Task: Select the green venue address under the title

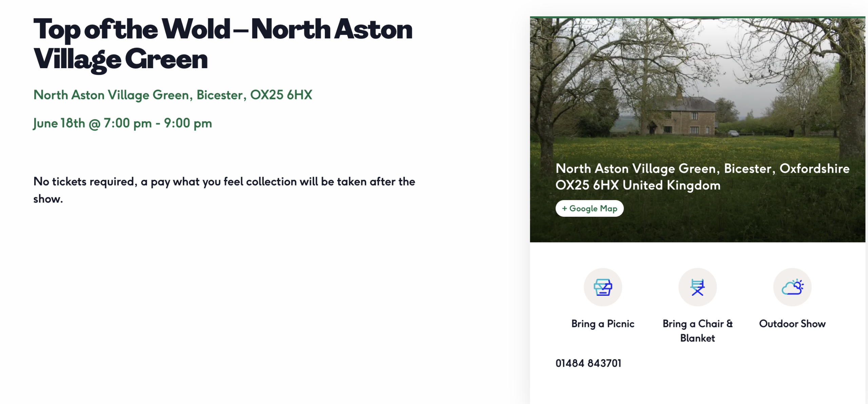Action: coord(173,95)
